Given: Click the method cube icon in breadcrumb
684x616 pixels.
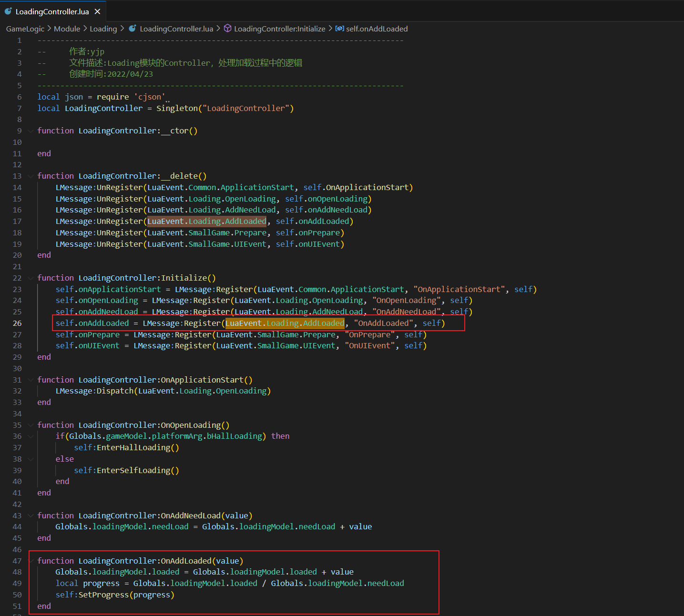Looking at the screenshot, I should pos(228,29).
